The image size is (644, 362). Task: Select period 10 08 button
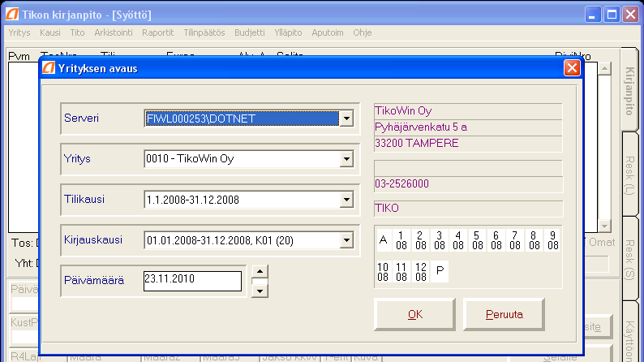click(x=383, y=272)
